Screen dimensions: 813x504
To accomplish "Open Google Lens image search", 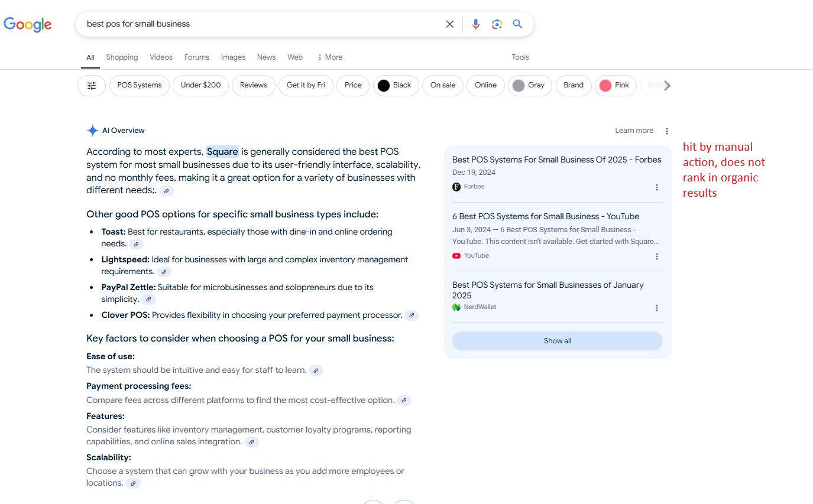I will tap(497, 24).
